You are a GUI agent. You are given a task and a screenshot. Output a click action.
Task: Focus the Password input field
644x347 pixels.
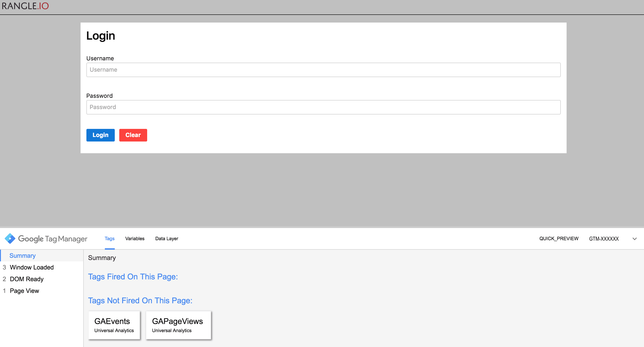pyautogui.click(x=324, y=107)
